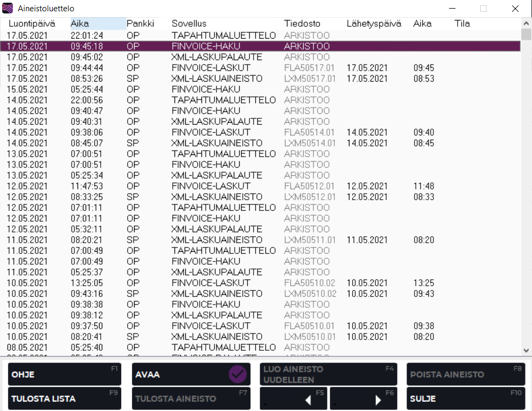The width and height of the screenshot is (532, 411).
Task: Click the Aineistoluettelo app icon in title bar
Action: click(x=8, y=9)
